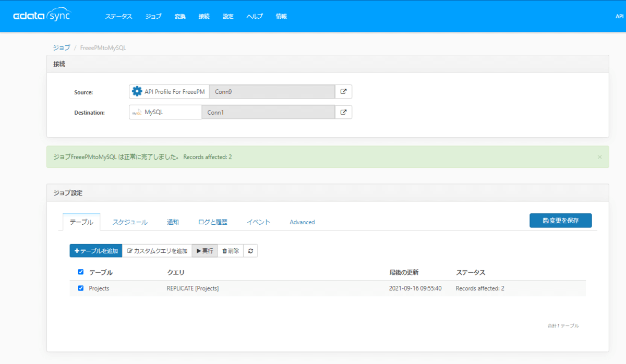Select the MySQL destination box
The height and width of the screenshot is (364, 626).
point(165,112)
